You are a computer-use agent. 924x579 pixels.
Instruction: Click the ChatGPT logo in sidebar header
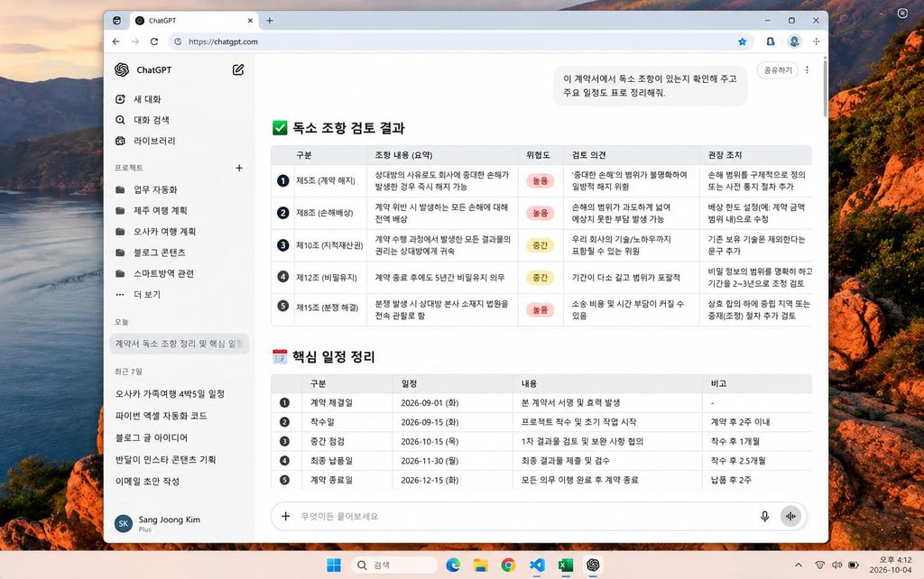[122, 69]
